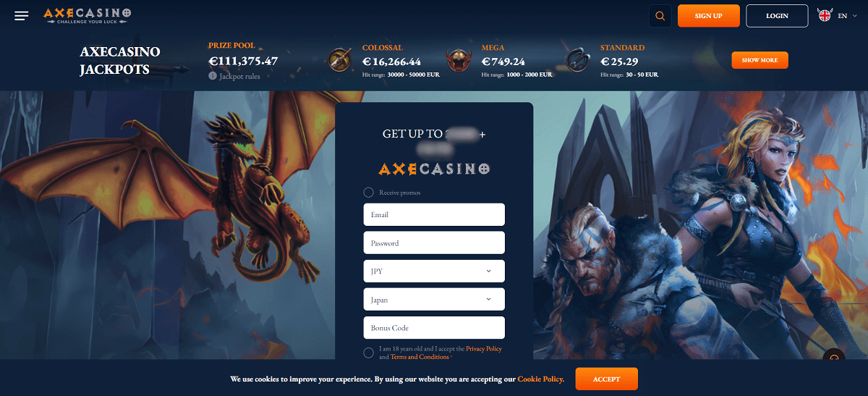Click the Standard jackpot shield icon

click(x=576, y=60)
